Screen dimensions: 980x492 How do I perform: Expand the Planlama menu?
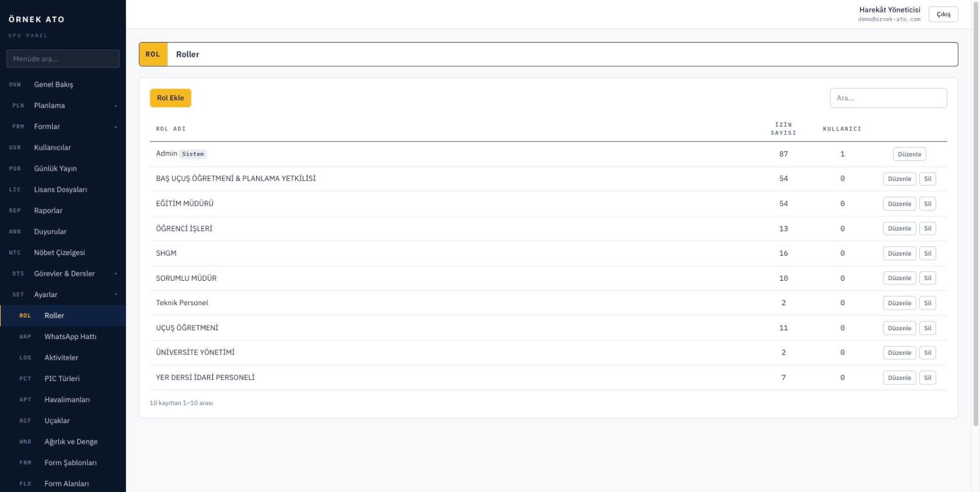click(x=63, y=105)
